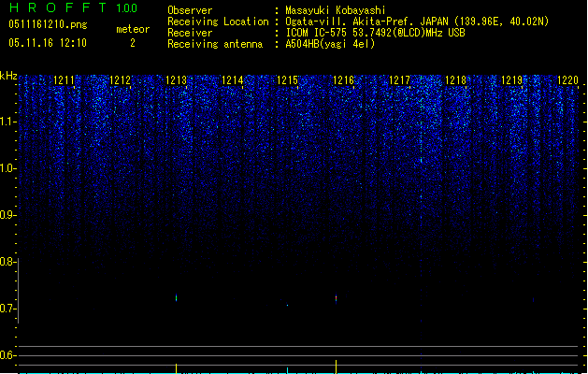Click the 1211 time axis label

(x=64, y=80)
